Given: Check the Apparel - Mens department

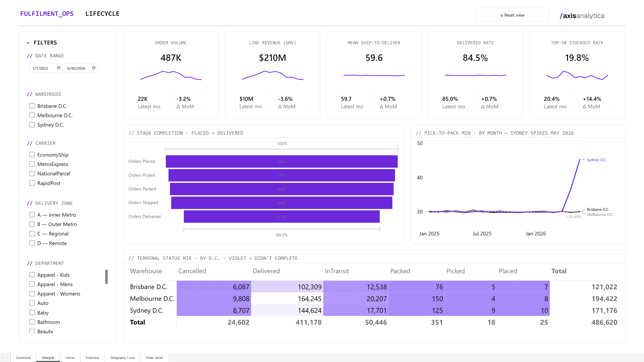Looking at the screenshot, I should (32, 284).
